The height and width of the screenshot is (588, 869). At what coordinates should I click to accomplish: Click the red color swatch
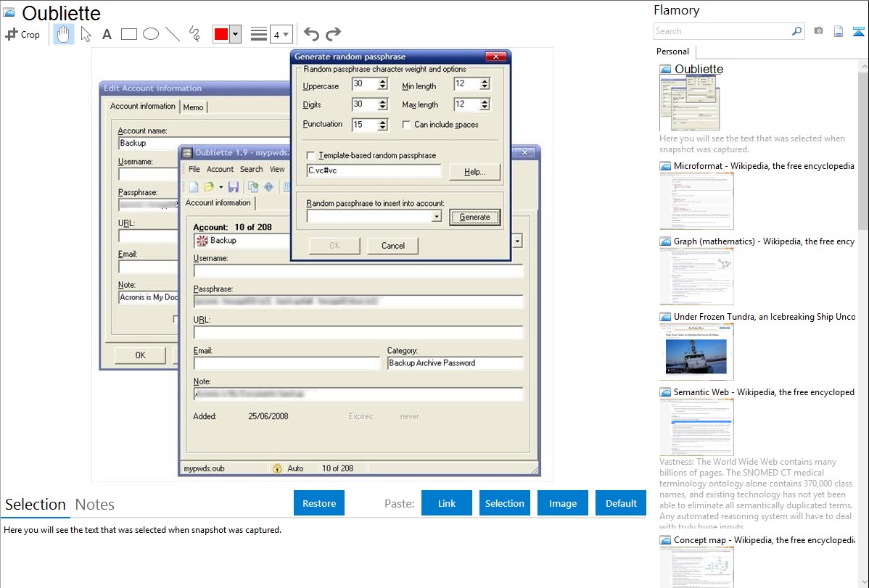coord(221,34)
